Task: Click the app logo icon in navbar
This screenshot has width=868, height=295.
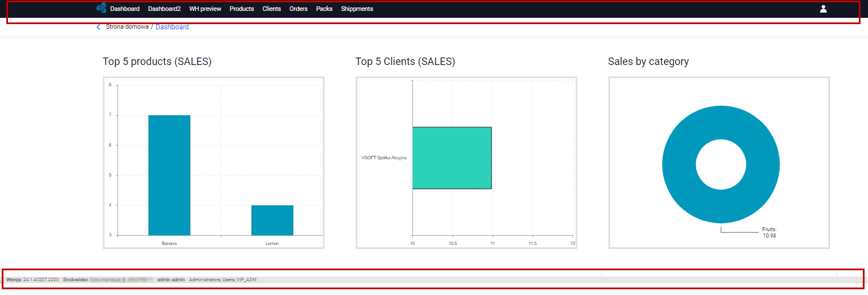Action: click(x=102, y=8)
